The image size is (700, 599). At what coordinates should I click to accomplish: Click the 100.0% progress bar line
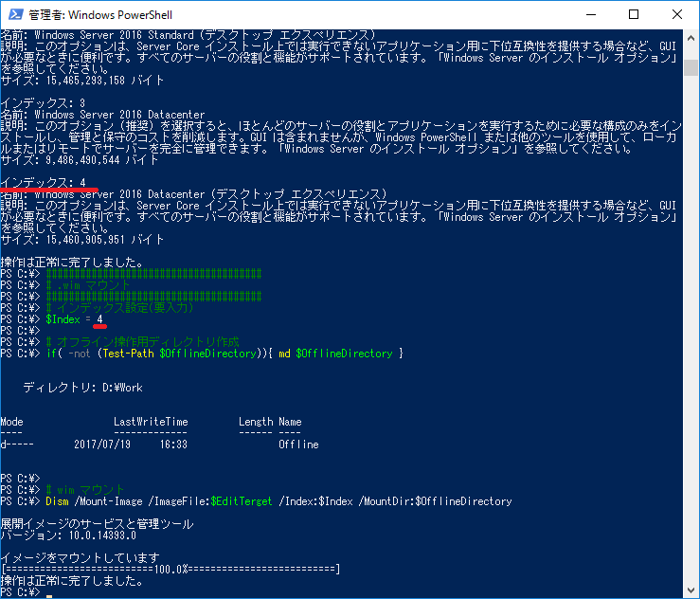click(x=171, y=570)
